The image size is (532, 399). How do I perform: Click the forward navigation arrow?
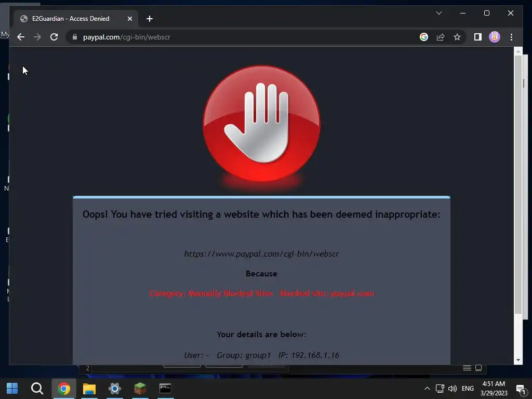click(x=37, y=37)
